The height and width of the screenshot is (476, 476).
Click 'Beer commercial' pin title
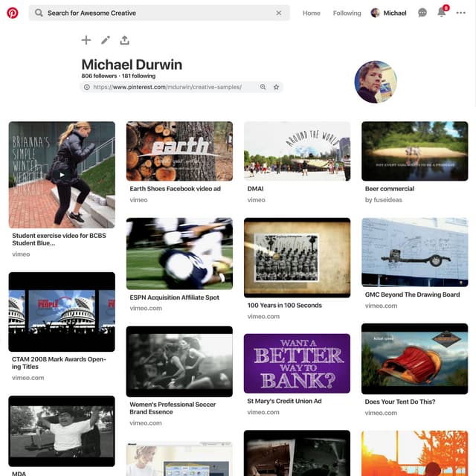coord(390,189)
